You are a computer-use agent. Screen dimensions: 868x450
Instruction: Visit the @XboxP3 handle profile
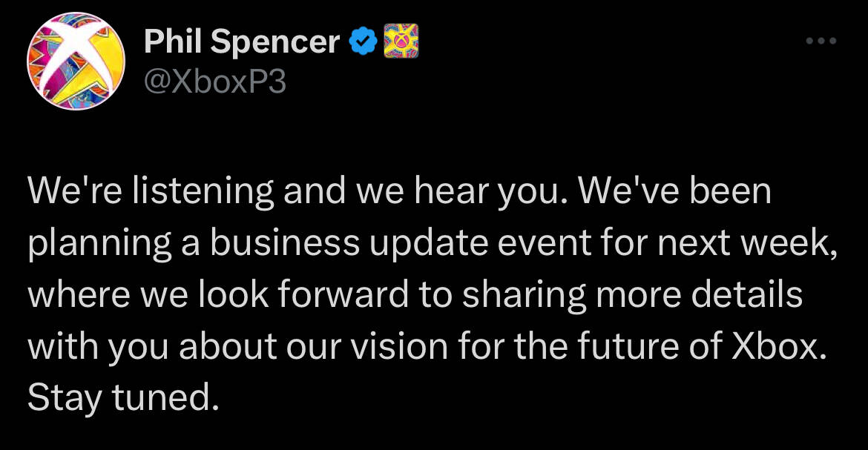215,82
